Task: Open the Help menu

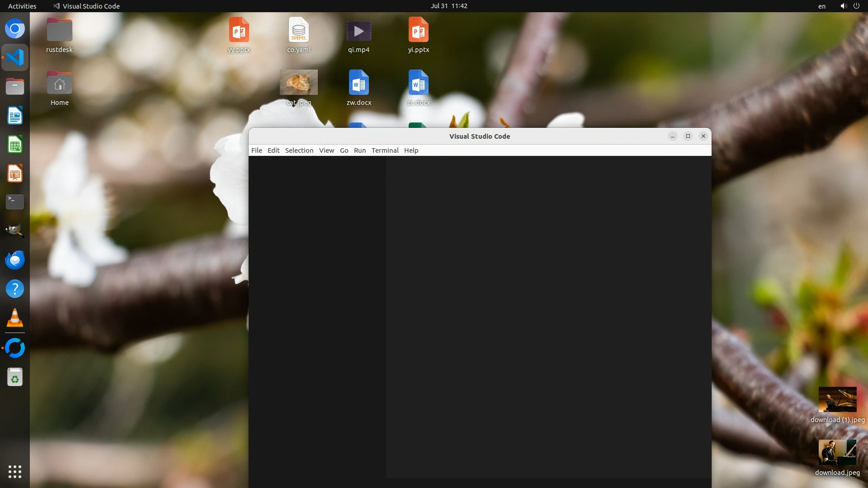Action: pos(411,150)
